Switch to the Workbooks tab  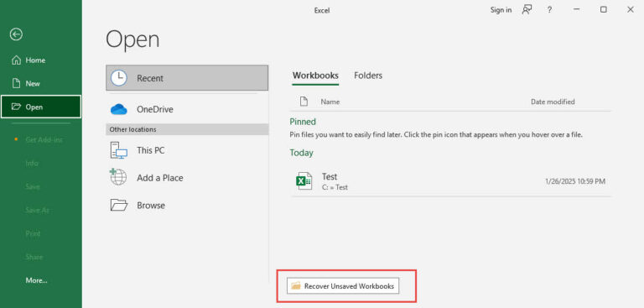(x=315, y=76)
